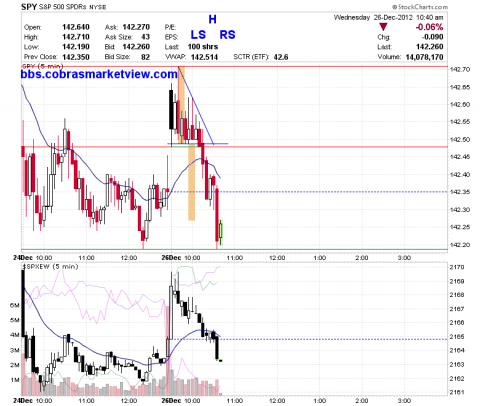Click '26Dec 10:00' under the SPY chart

click(181, 258)
